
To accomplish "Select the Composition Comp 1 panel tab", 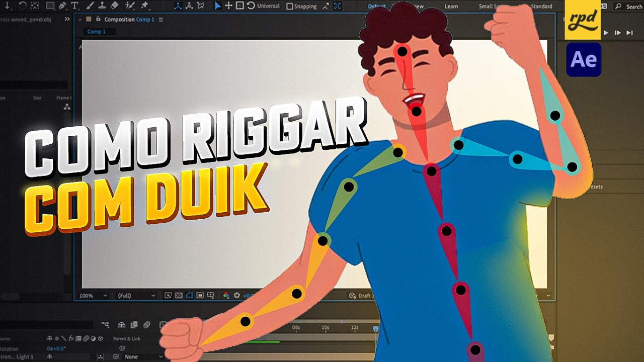I will [129, 20].
